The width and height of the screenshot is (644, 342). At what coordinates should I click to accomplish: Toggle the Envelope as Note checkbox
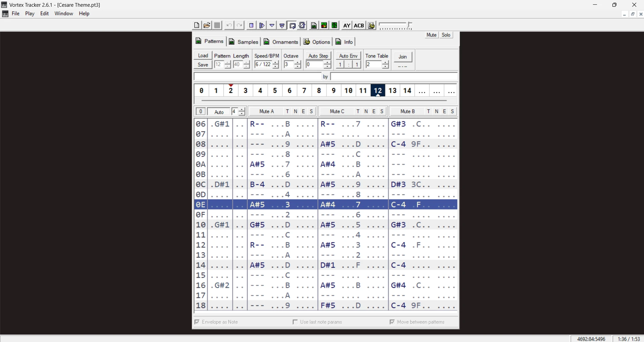(197, 322)
